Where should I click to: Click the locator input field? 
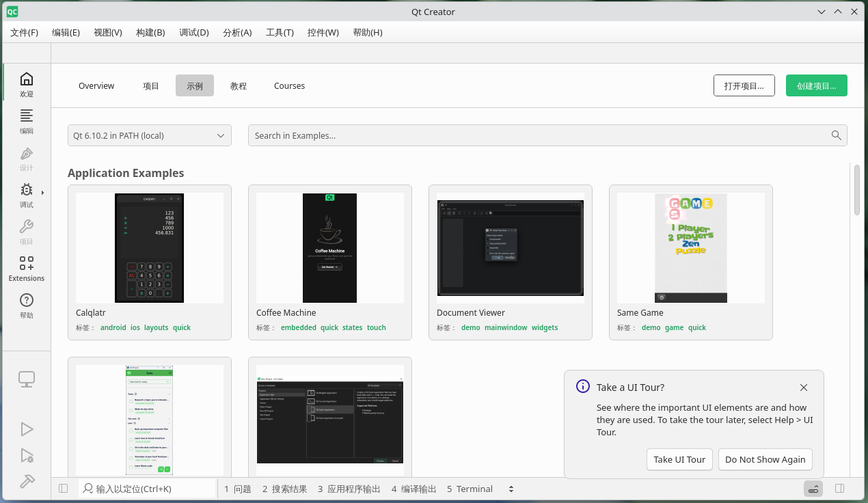(x=147, y=489)
